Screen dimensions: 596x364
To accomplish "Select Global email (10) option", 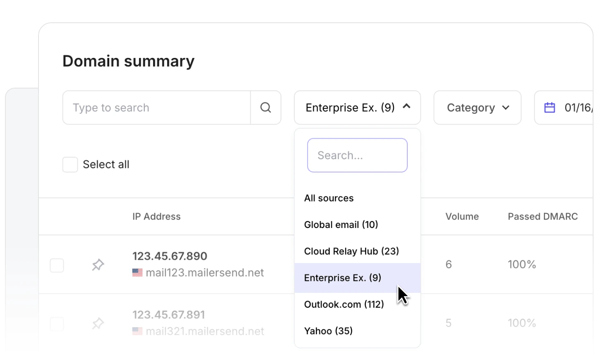I will [x=341, y=225].
